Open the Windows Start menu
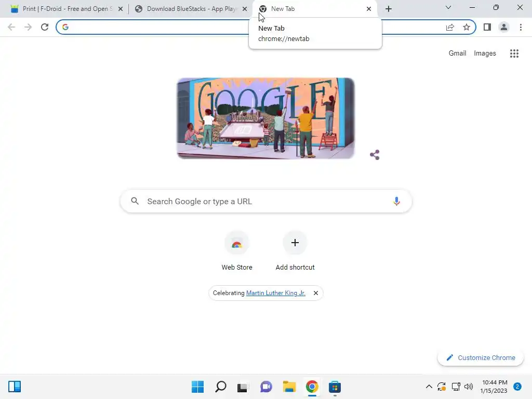Screen dimensions: 532x399 (198, 387)
